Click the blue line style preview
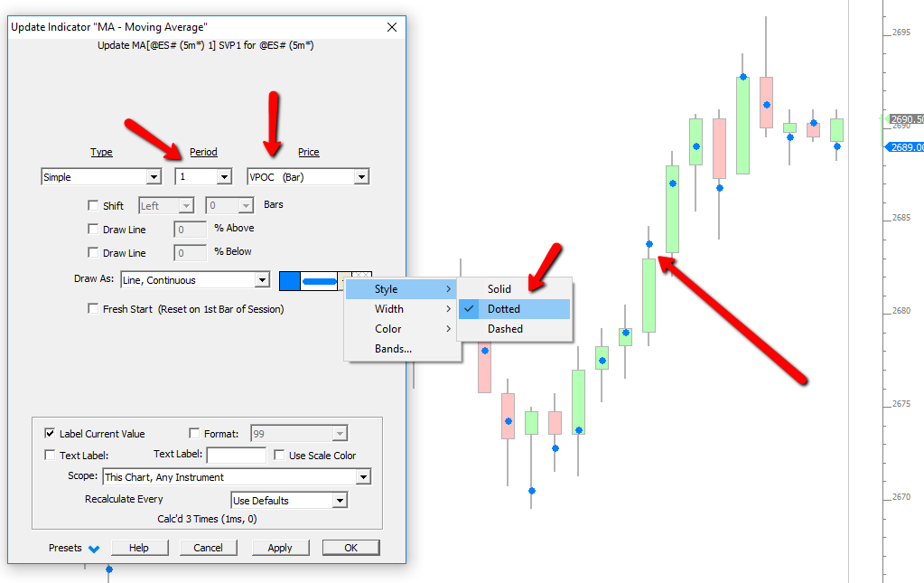The height and width of the screenshot is (583, 924). coord(319,281)
